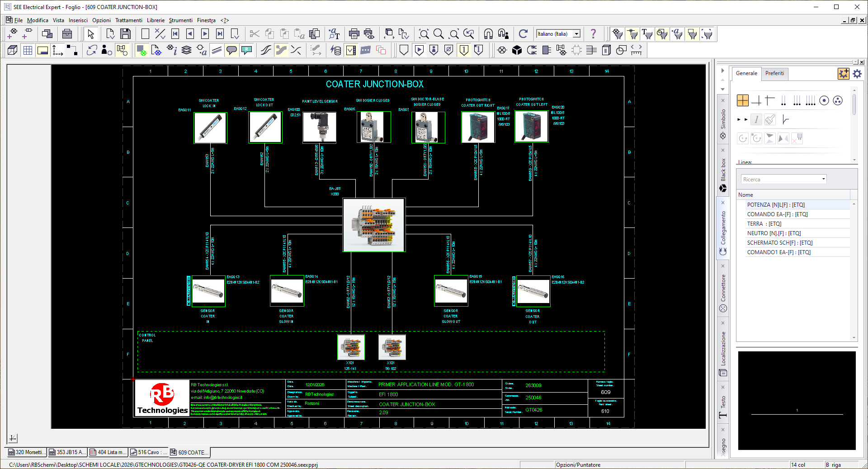The image size is (868, 469).
Task: Toggle the grid display icon
Action: point(28,50)
